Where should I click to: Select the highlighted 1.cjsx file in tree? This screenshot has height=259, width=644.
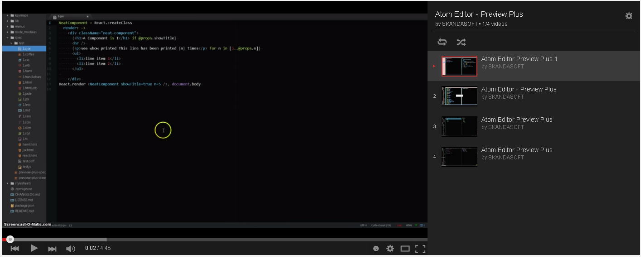[x=24, y=48]
